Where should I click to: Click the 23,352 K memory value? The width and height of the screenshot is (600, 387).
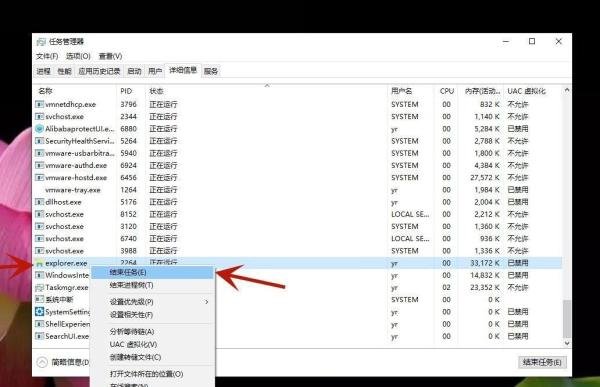tap(484, 287)
